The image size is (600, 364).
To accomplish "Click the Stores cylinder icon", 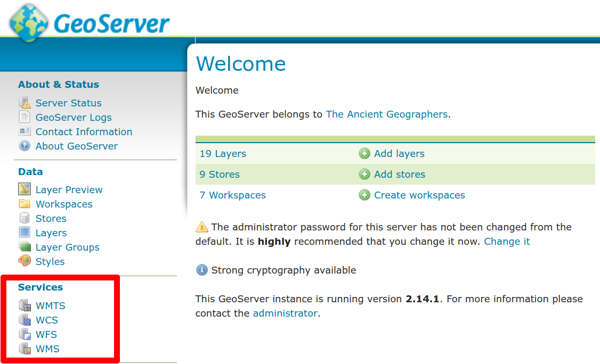I will [x=25, y=218].
